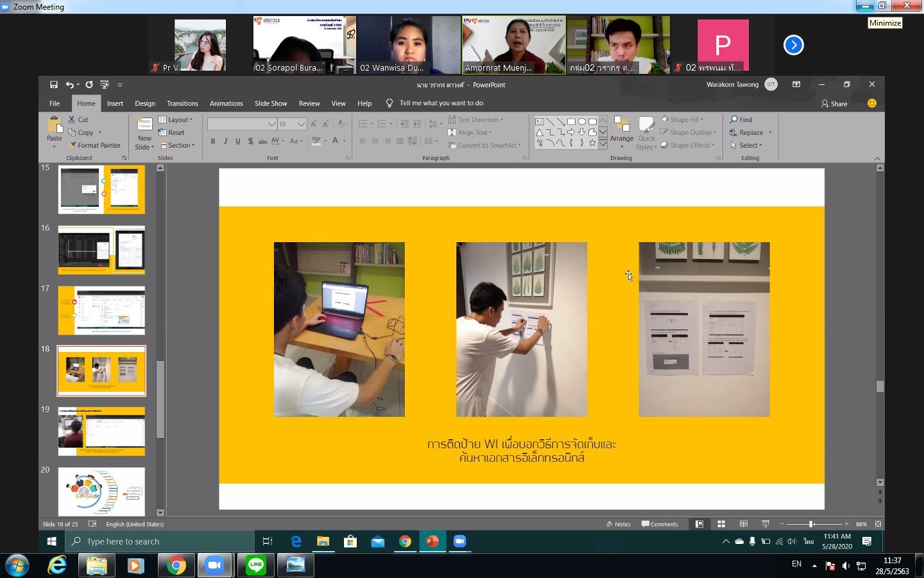Click the Save icon in PowerPoint quick access toolbar
Viewport: 924px width, 578px height.
(54, 85)
